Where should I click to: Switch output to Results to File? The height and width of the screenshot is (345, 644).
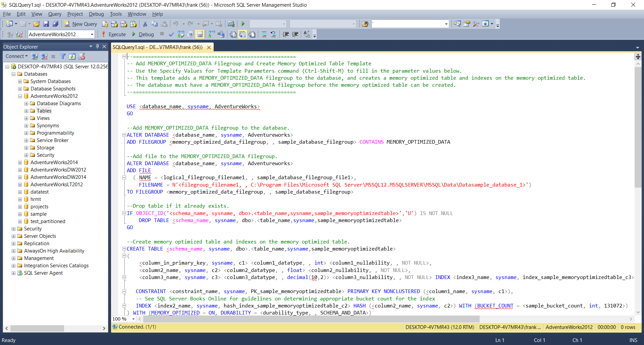tap(252, 34)
